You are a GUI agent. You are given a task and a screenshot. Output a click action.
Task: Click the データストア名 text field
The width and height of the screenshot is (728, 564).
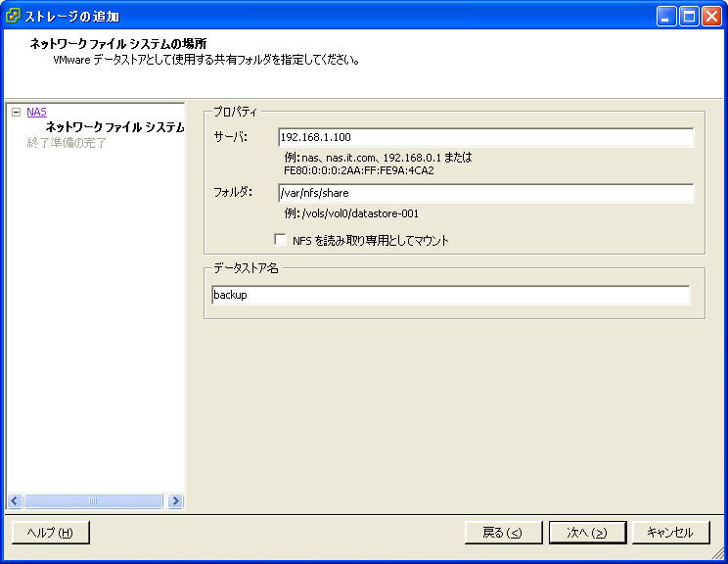point(450,295)
